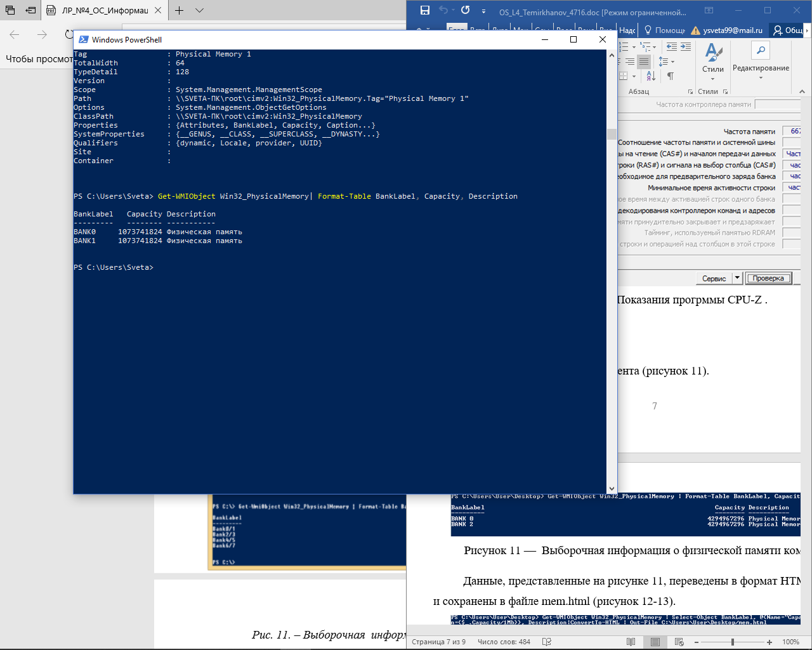Image resolution: width=812 pixels, height=650 pixels.
Task: Click the 100% zoom level
Action: 790,642
